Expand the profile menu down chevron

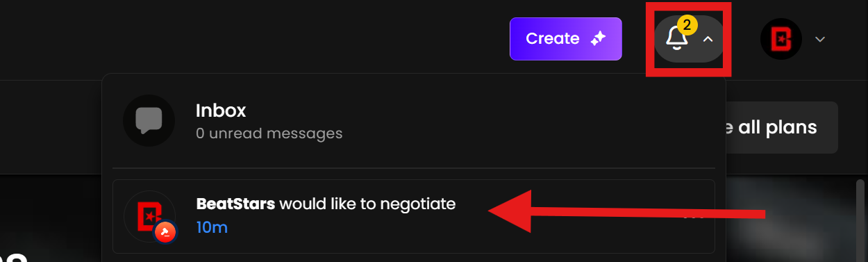point(819,39)
